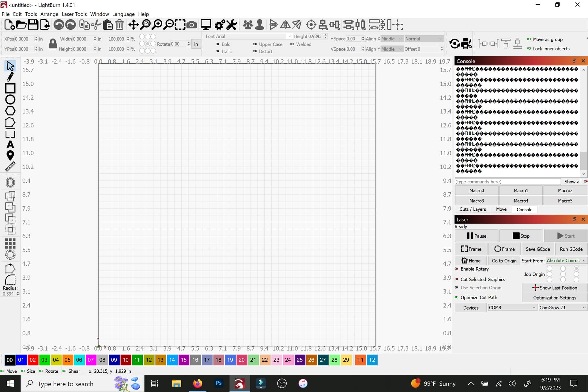Pick the red 02 layer color swatch
The image size is (588, 392).
pos(33,360)
